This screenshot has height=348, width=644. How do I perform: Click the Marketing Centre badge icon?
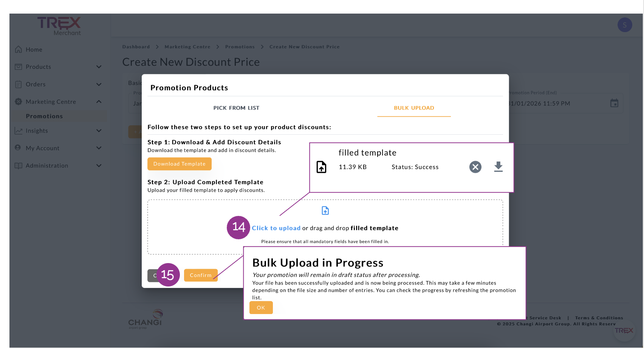[18, 102]
